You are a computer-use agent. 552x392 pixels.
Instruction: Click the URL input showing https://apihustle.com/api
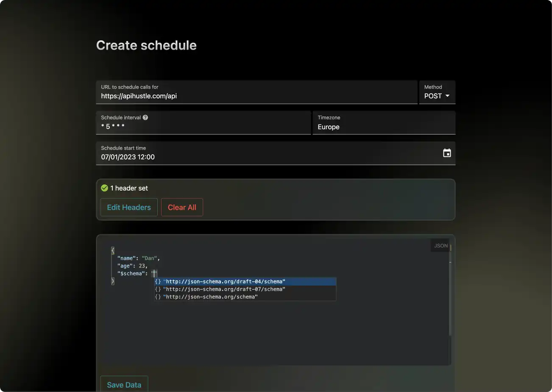pos(257,96)
